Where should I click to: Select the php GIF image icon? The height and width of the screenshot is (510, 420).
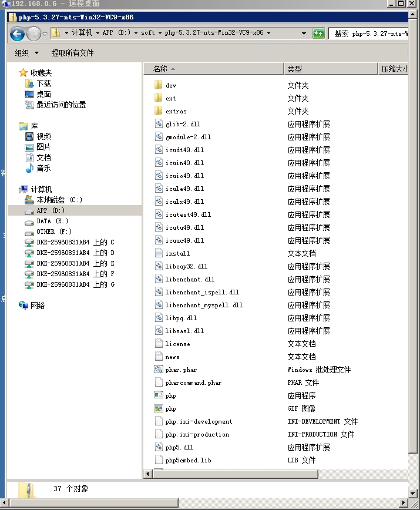[x=159, y=408]
